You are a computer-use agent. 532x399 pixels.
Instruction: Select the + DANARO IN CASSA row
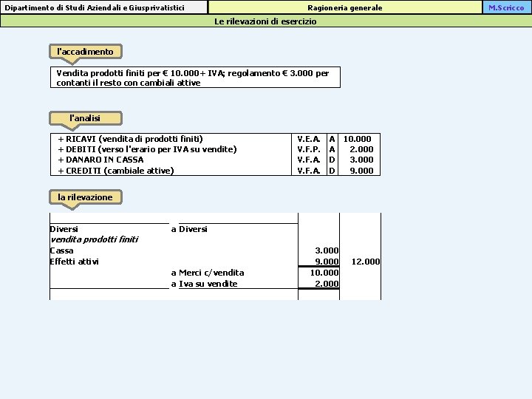click(215, 160)
